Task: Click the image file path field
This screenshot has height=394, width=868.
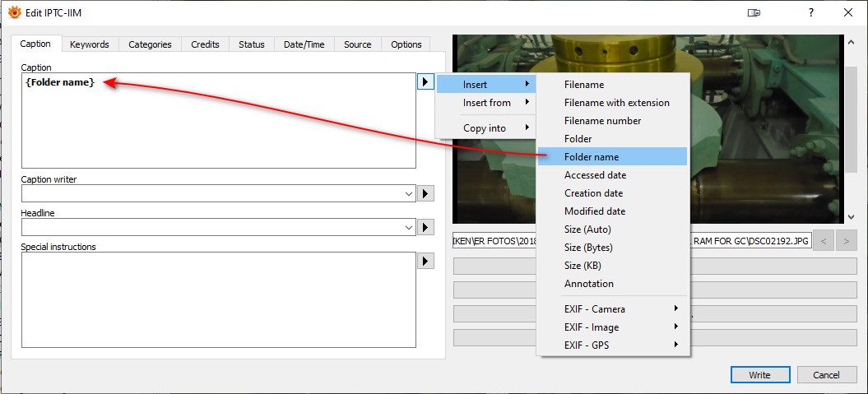Action: [632, 241]
